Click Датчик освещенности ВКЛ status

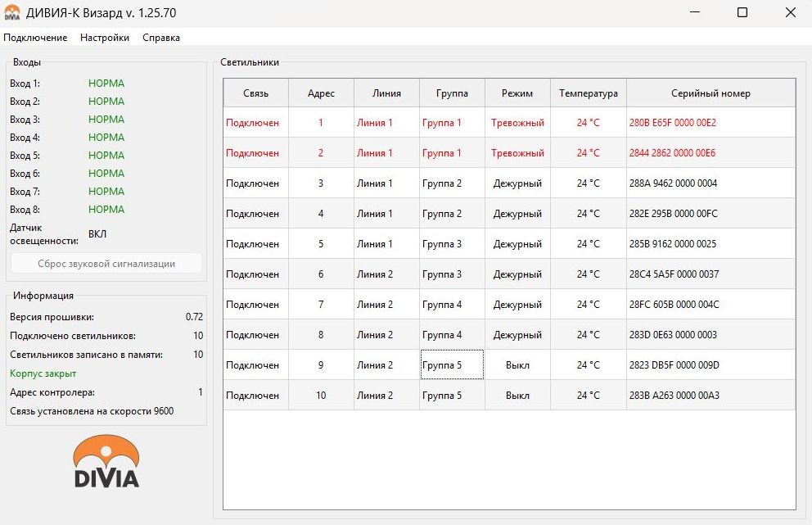[97, 234]
